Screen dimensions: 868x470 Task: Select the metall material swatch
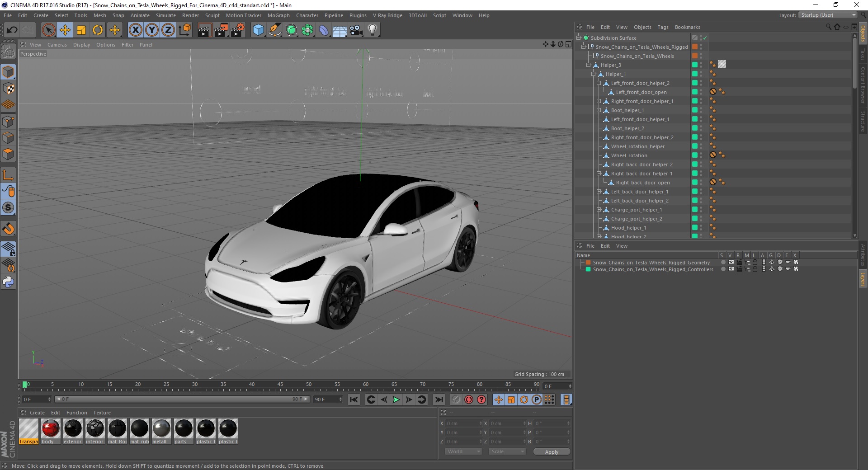[161, 431]
